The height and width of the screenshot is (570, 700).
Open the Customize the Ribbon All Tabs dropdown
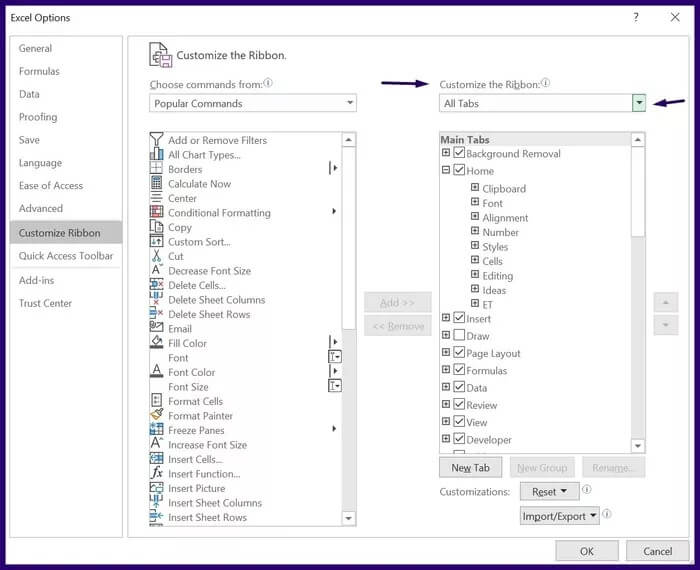pos(638,103)
